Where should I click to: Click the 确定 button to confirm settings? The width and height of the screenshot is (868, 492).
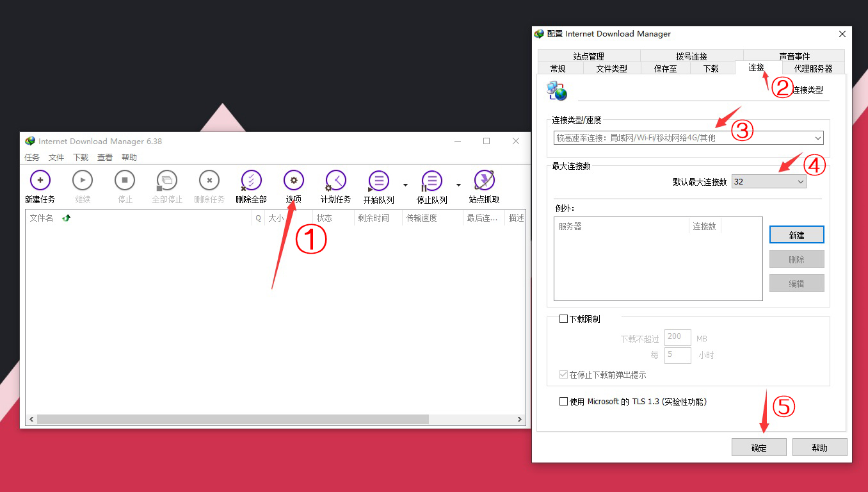tap(759, 447)
